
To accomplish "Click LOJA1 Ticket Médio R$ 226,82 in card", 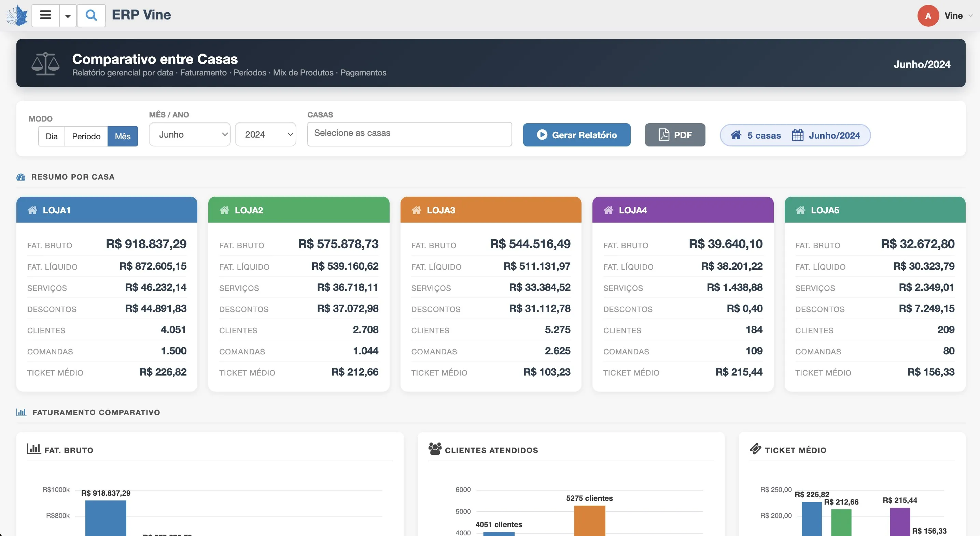I will (x=163, y=372).
